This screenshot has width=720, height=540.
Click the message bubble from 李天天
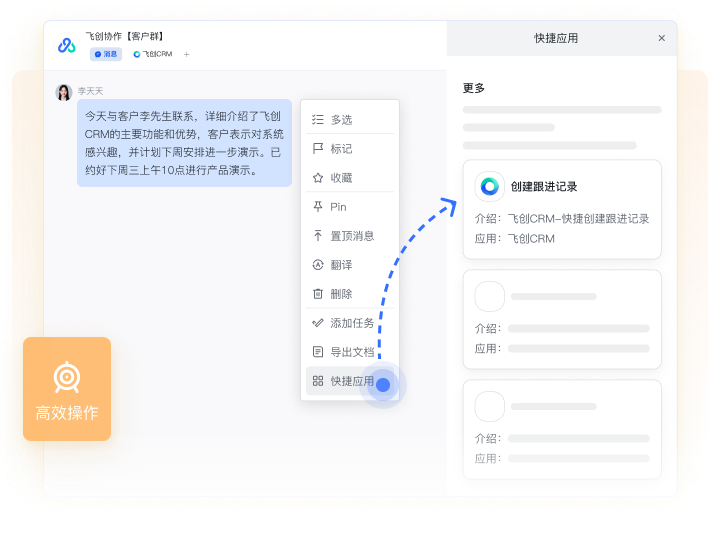click(x=184, y=143)
